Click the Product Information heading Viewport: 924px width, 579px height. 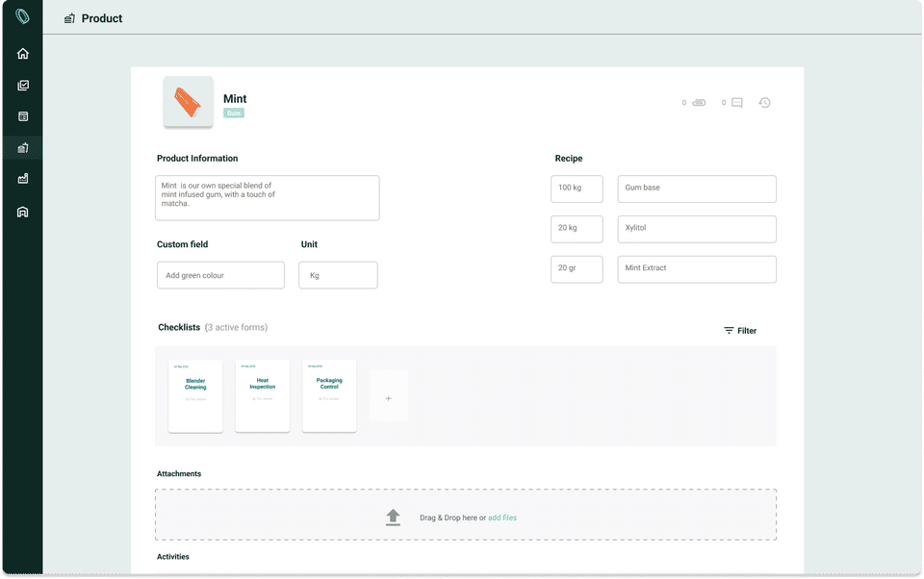[197, 159]
